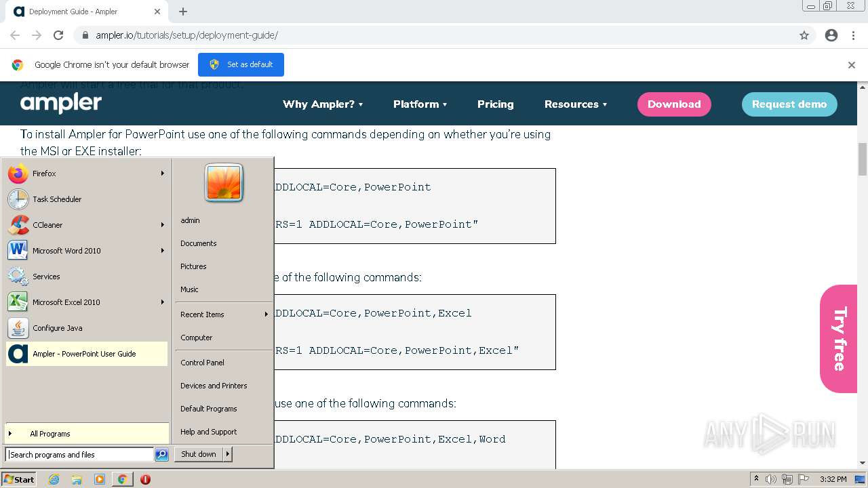The width and height of the screenshot is (868, 488).
Task: Go back in Chrome
Action: (15, 35)
